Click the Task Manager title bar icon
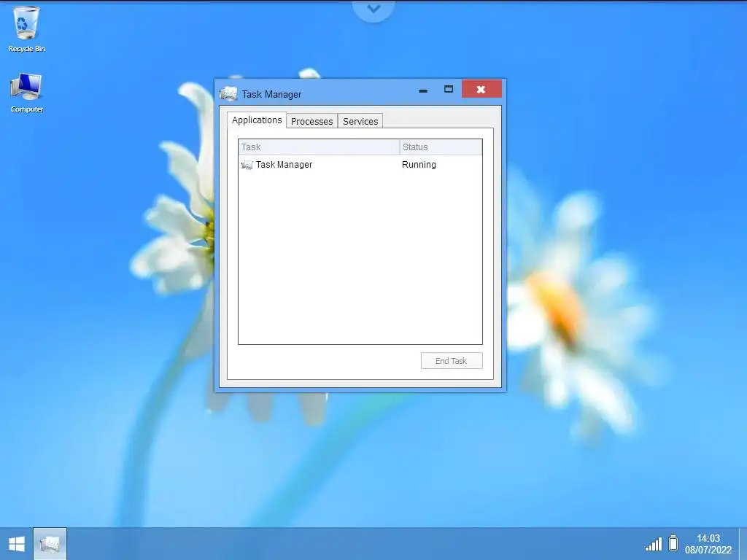Image resolution: width=747 pixels, height=560 pixels. click(x=228, y=94)
